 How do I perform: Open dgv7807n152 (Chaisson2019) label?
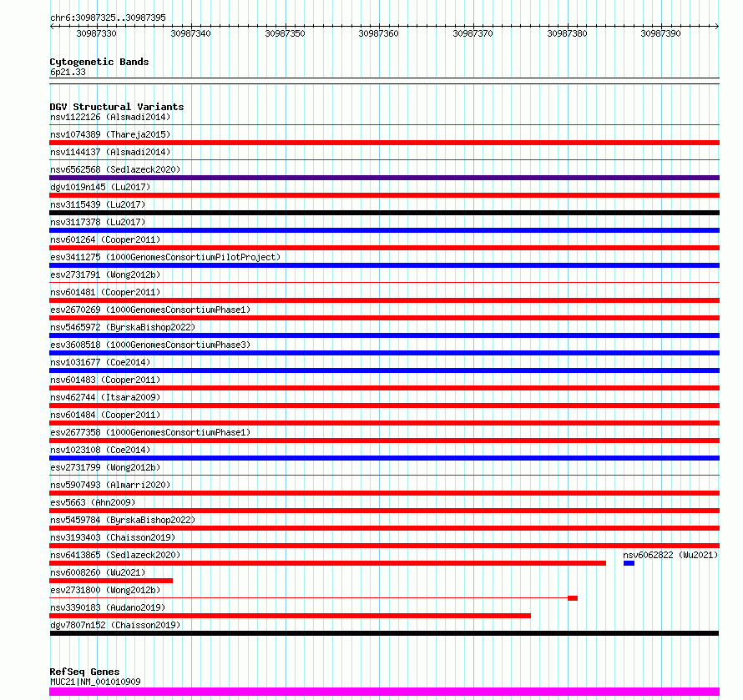click(x=115, y=625)
